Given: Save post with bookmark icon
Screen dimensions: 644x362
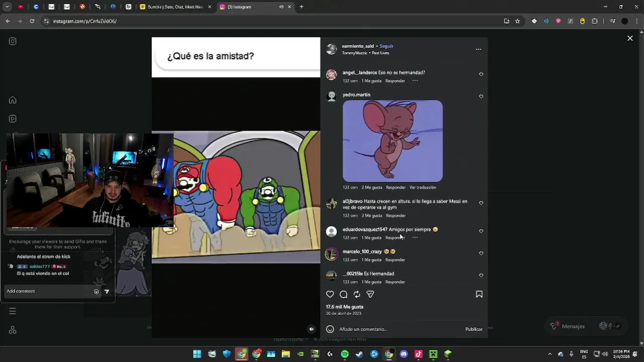Looking at the screenshot, I should (479, 295).
